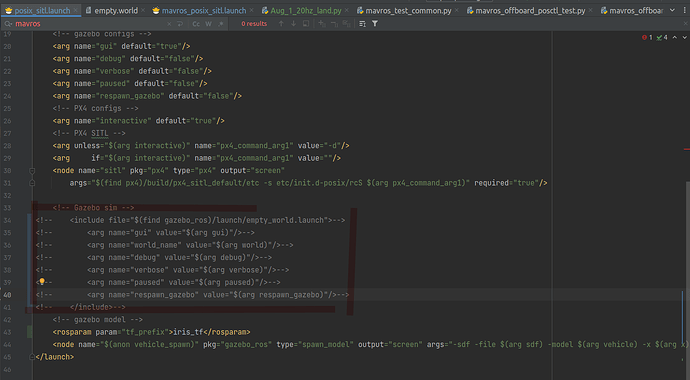Show hidden tabs dropdown chevron

(x=672, y=10)
